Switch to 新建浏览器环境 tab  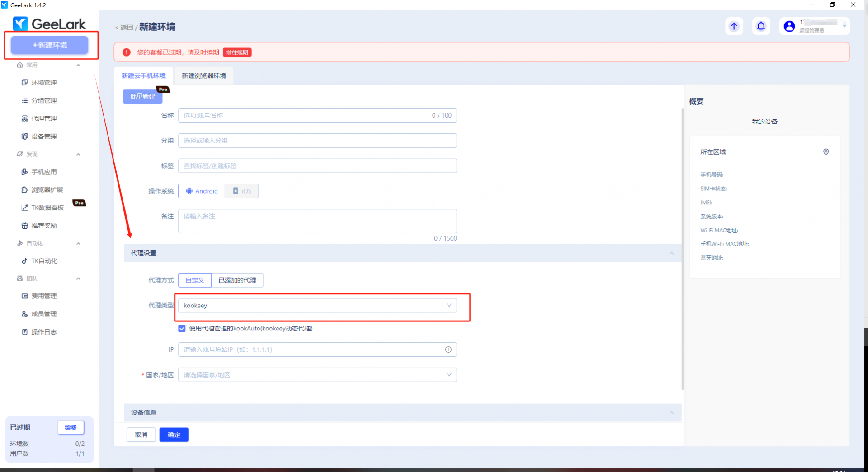pos(203,76)
